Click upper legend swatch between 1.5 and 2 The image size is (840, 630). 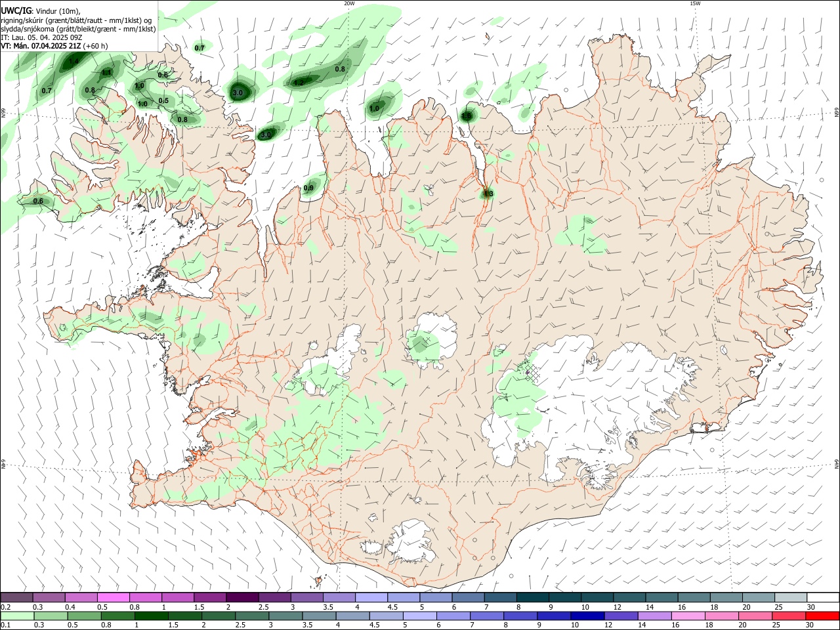pyautogui.click(x=209, y=597)
